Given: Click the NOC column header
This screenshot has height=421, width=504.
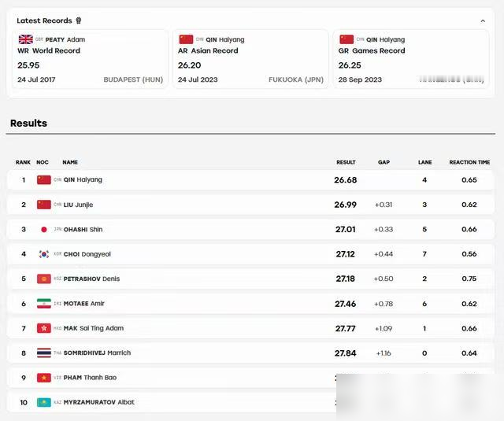Looking at the screenshot, I should (x=43, y=162).
